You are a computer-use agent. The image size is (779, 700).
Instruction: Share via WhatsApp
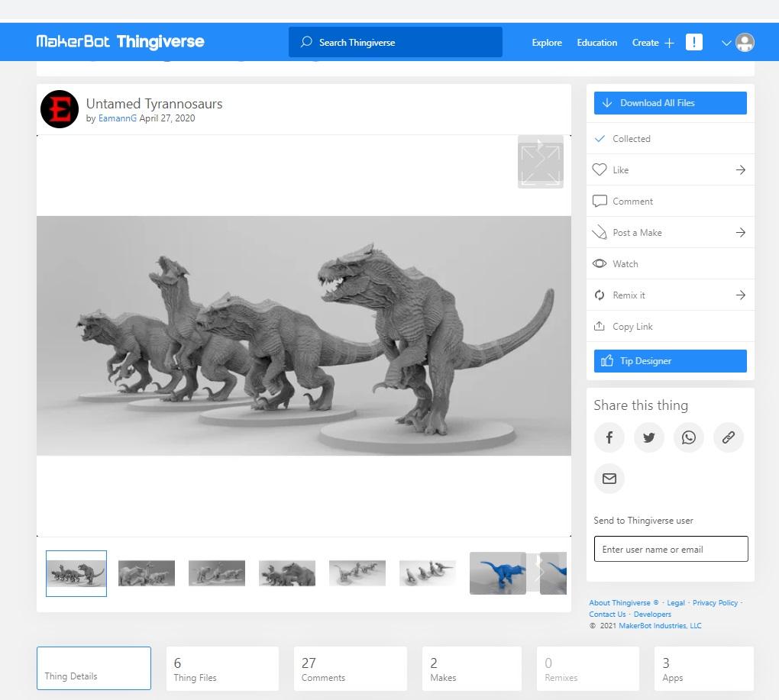[x=689, y=437]
